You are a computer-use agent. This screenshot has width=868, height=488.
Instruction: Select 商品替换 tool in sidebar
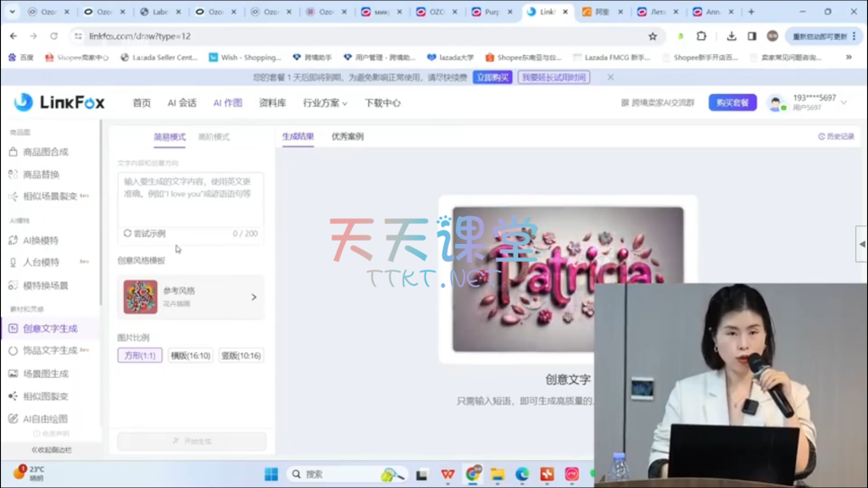click(x=41, y=175)
